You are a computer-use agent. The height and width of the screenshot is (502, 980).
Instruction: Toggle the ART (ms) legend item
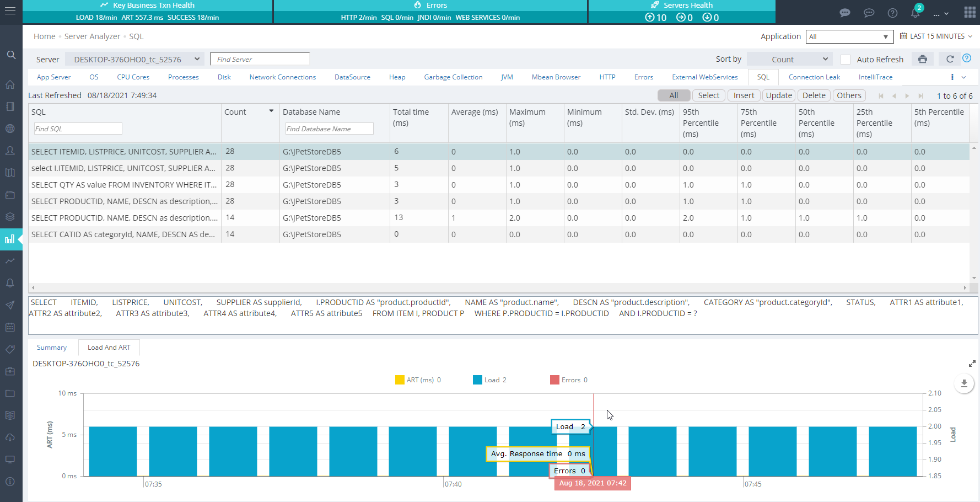[x=418, y=380]
